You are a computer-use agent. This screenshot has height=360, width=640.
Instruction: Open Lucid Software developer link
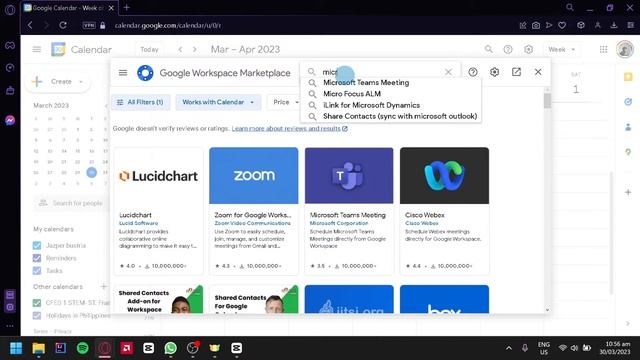pos(138,223)
